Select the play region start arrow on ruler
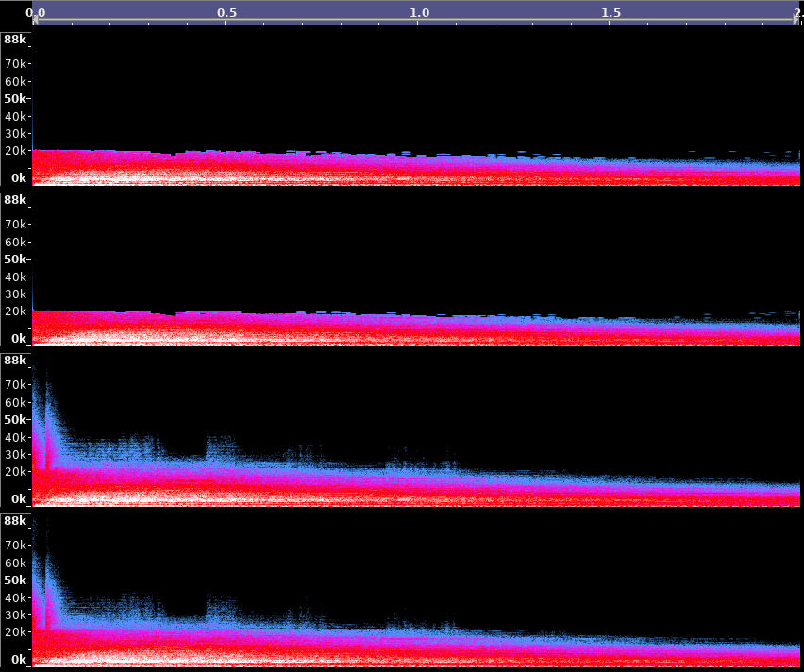 35,21
